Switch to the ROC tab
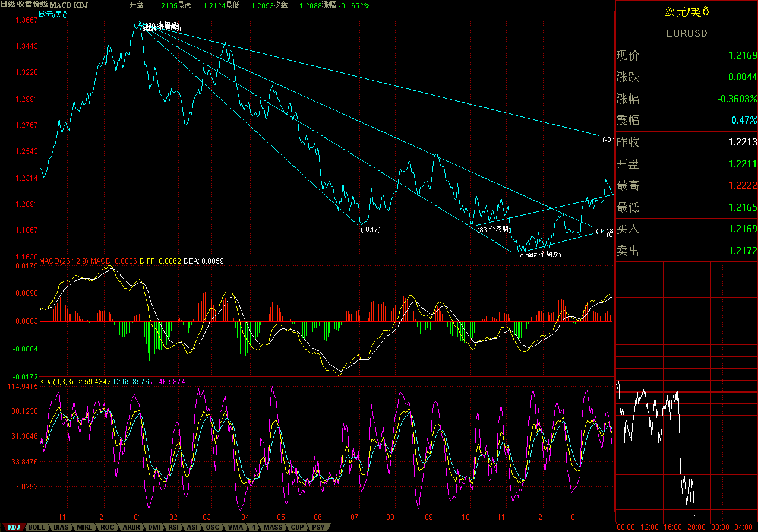 [x=107, y=527]
